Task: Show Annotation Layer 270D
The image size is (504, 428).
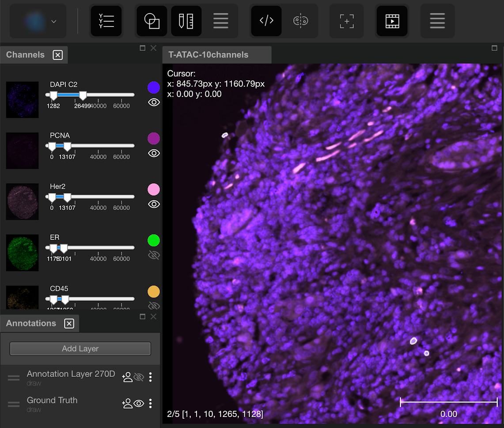Action: click(x=139, y=377)
